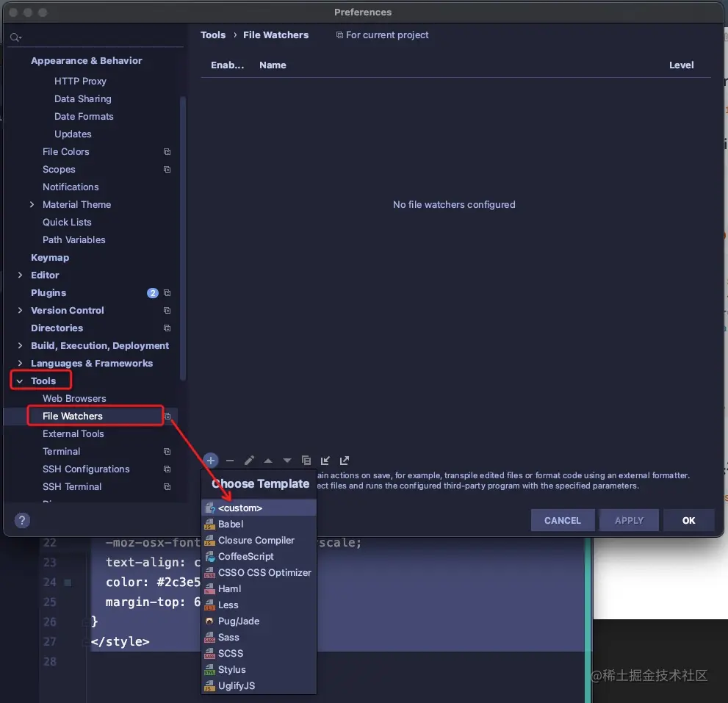Screen dimensions: 728x703
Task: Click the move up arrow icon
Action: (268, 461)
